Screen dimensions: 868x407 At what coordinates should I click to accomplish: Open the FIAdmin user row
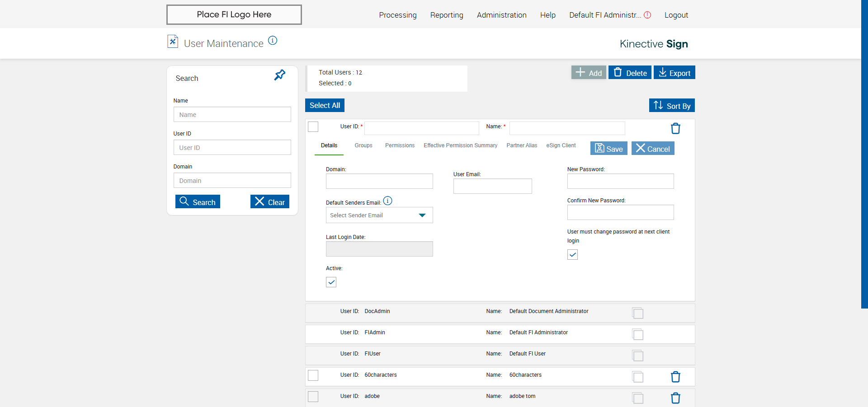(x=500, y=334)
